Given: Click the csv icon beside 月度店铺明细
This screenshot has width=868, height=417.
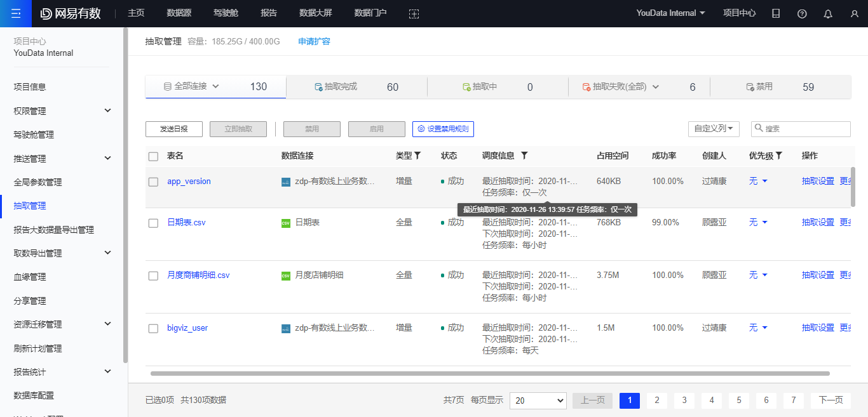Looking at the screenshot, I should pos(286,275).
